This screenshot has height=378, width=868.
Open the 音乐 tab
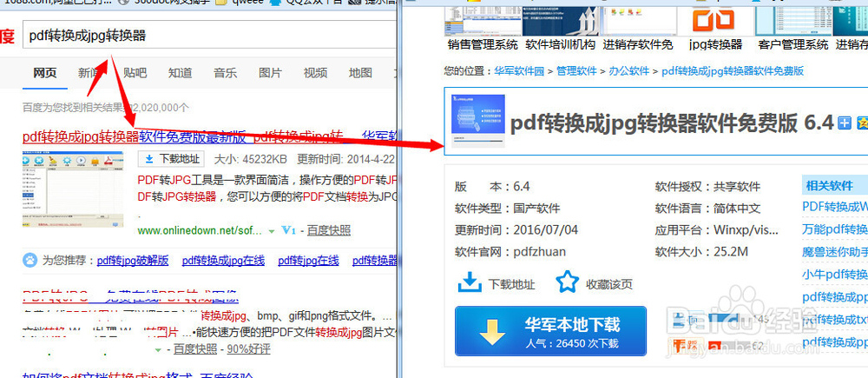pos(226,73)
